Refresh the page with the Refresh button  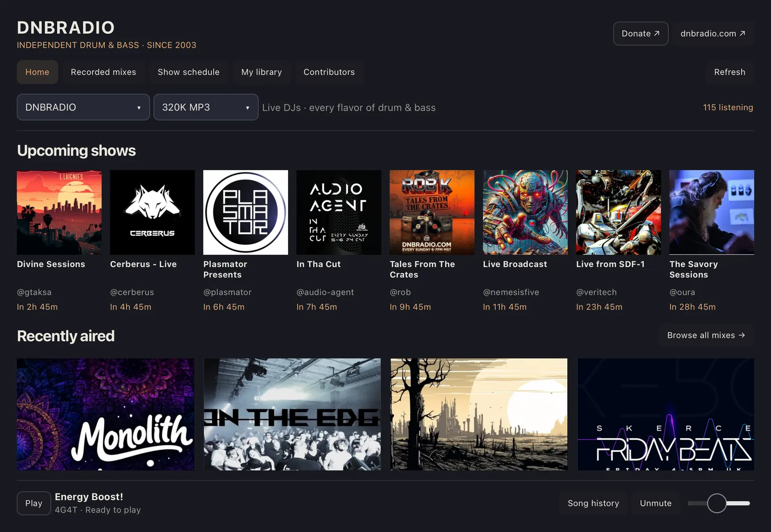coord(730,72)
